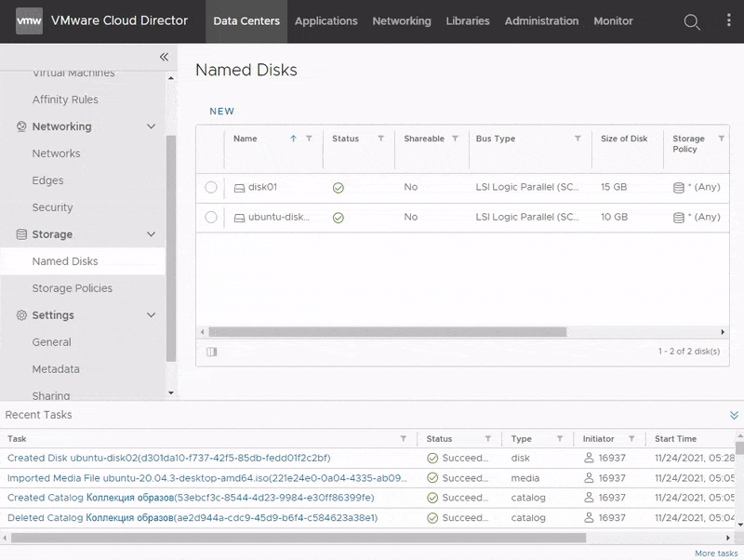Filter Recent Tasks by Type column
Screen dimensions: 744x560
560,439
